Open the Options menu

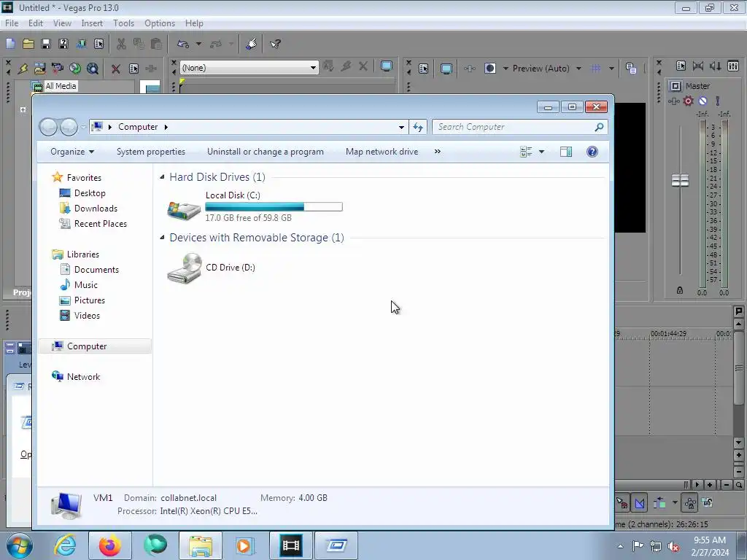160,23
